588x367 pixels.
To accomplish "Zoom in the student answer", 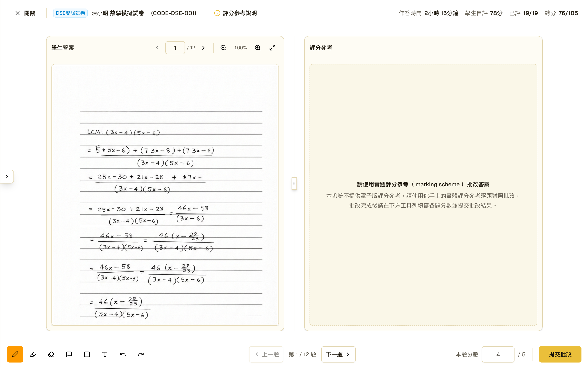I will pyautogui.click(x=257, y=48).
